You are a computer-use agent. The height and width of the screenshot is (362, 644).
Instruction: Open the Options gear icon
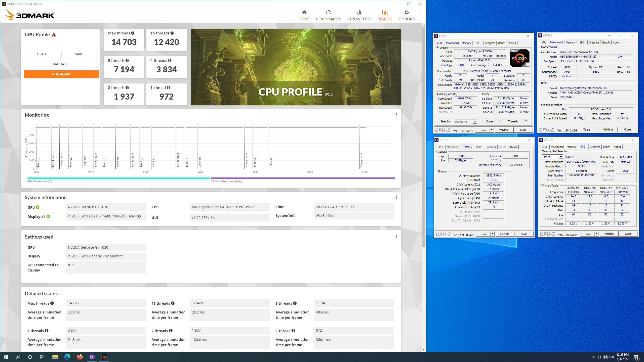[407, 12]
